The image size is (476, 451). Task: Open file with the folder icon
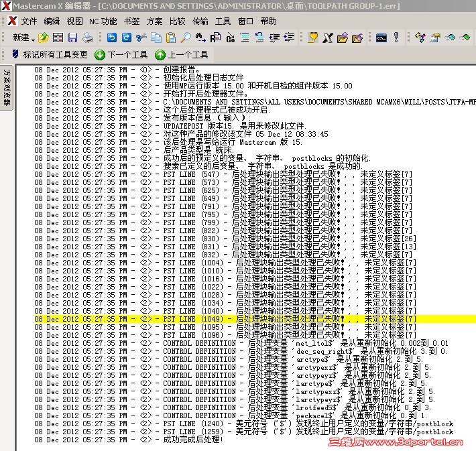click(44, 38)
